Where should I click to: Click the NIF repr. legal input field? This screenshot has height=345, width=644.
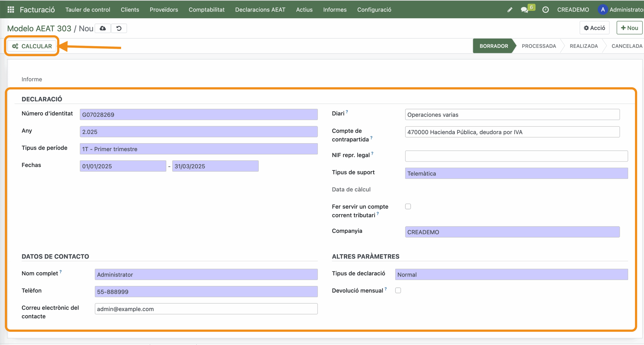pos(516,156)
